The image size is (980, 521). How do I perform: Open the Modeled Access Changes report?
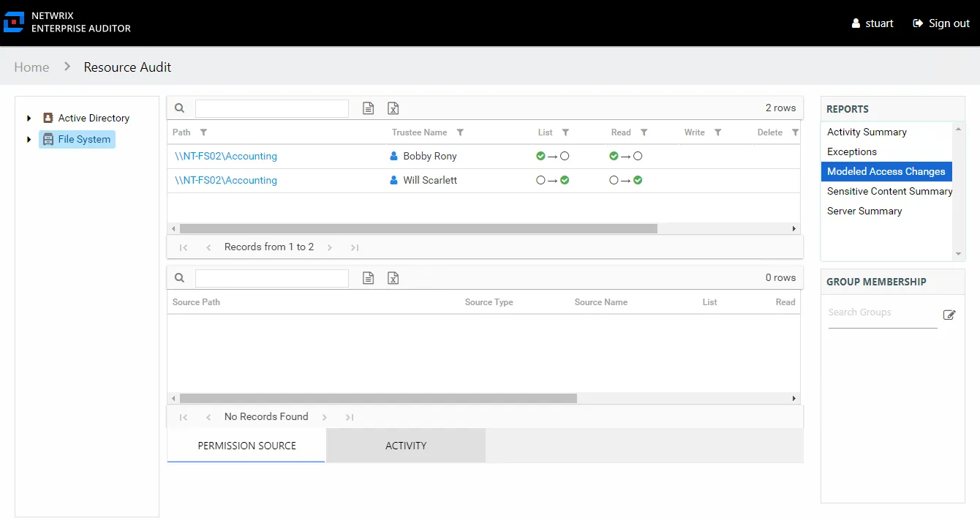[x=886, y=171]
